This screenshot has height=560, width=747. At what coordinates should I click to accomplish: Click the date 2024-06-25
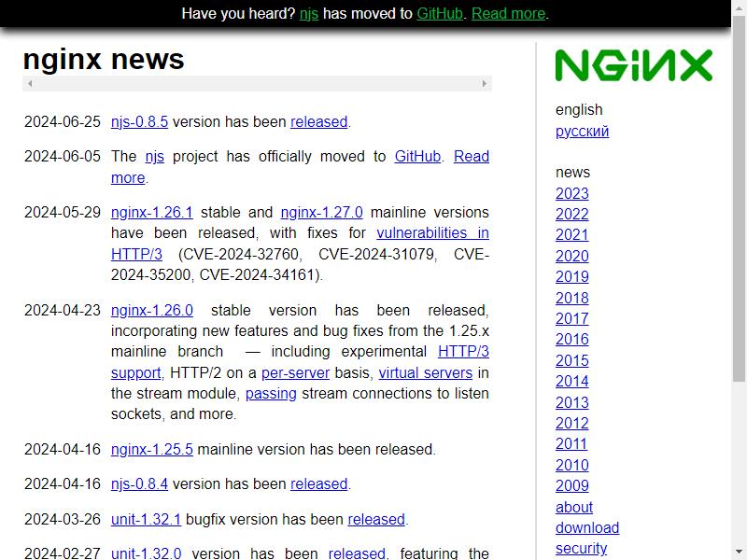coord(63,121)
